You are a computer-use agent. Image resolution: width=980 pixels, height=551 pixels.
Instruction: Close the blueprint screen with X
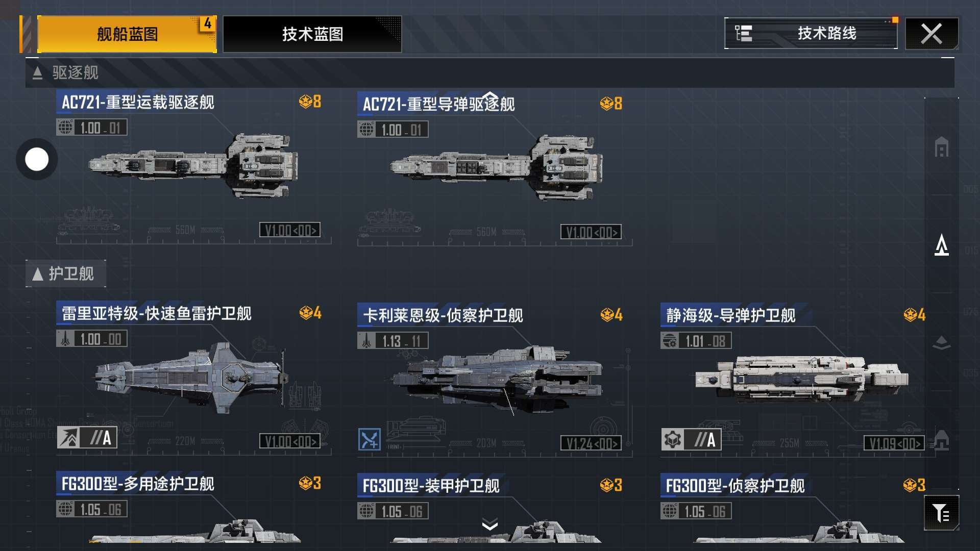[x=932, y=34]
